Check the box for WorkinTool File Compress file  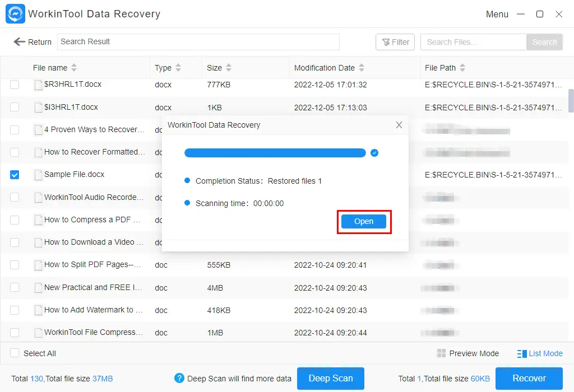(x=15, y=333)
